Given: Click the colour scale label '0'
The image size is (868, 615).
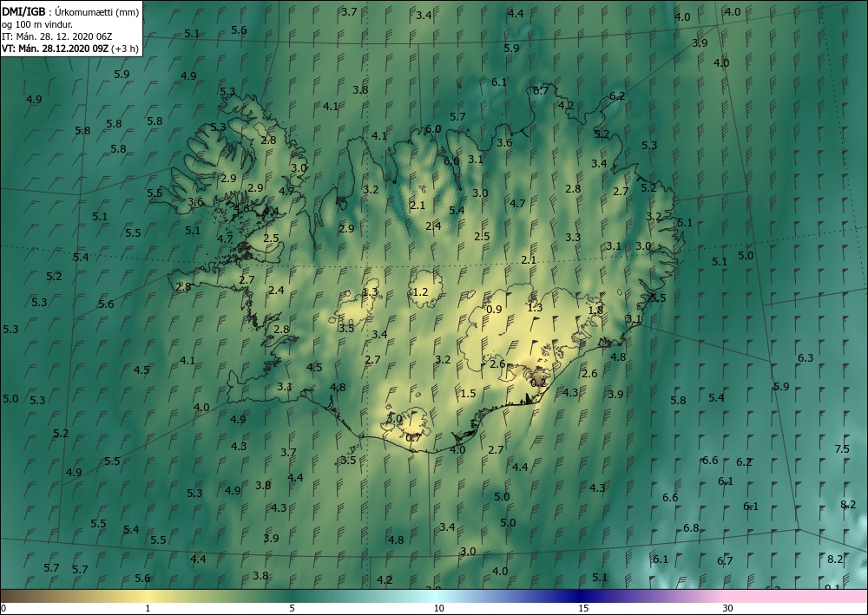Looking at the screenshot, I should [x=3, y=608].
